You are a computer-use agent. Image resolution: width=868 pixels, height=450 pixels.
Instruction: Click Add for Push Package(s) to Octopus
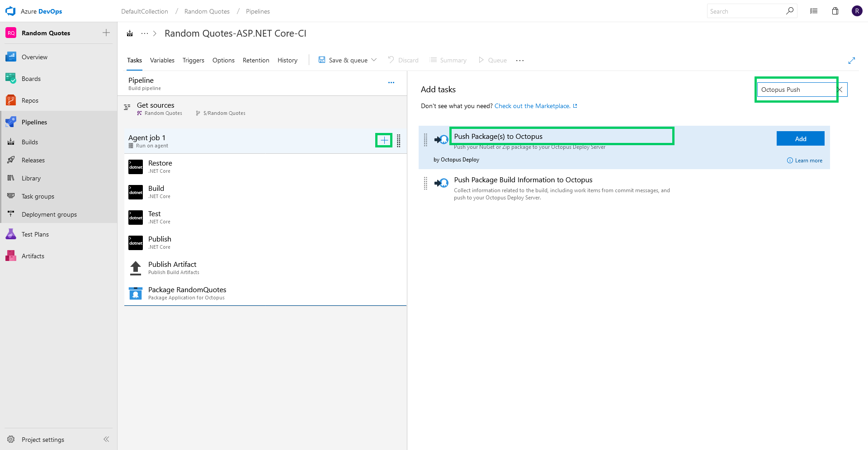tap(800, 138)
